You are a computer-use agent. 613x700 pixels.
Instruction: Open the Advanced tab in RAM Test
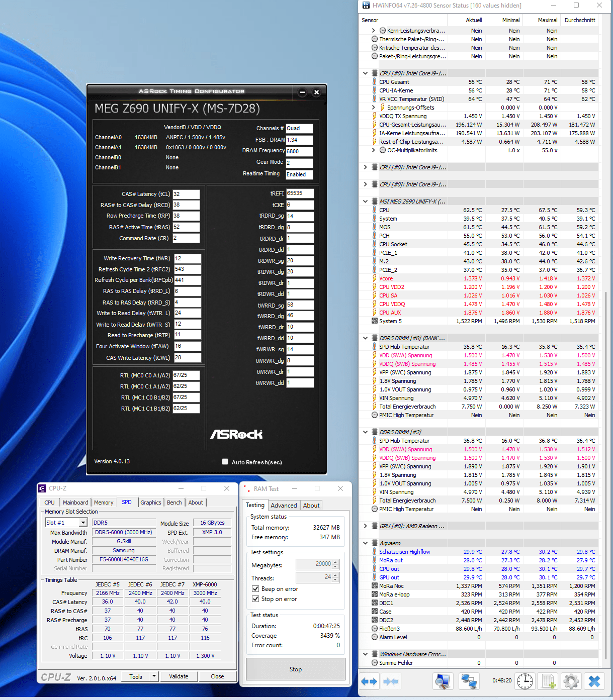[x=284, y=506]
